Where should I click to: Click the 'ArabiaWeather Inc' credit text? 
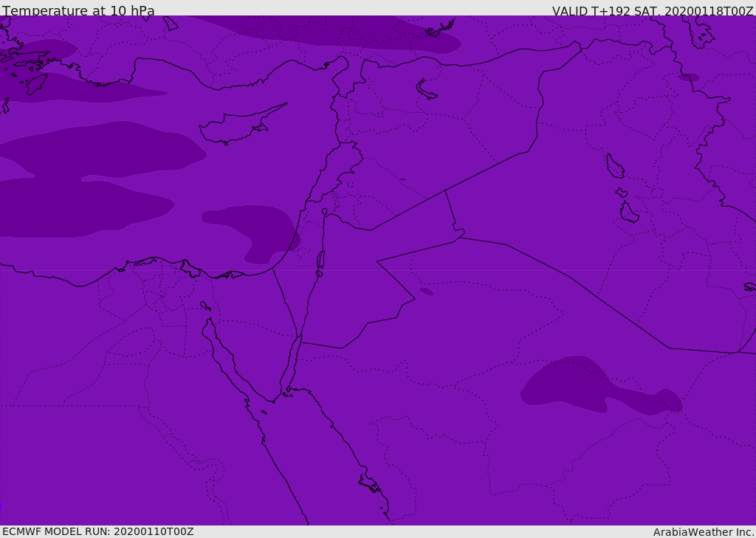point(704,532)
